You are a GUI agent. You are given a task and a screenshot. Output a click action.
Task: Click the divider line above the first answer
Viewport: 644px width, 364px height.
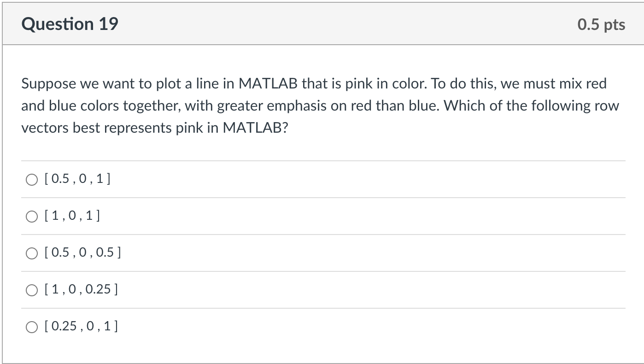tap(322, 161)
